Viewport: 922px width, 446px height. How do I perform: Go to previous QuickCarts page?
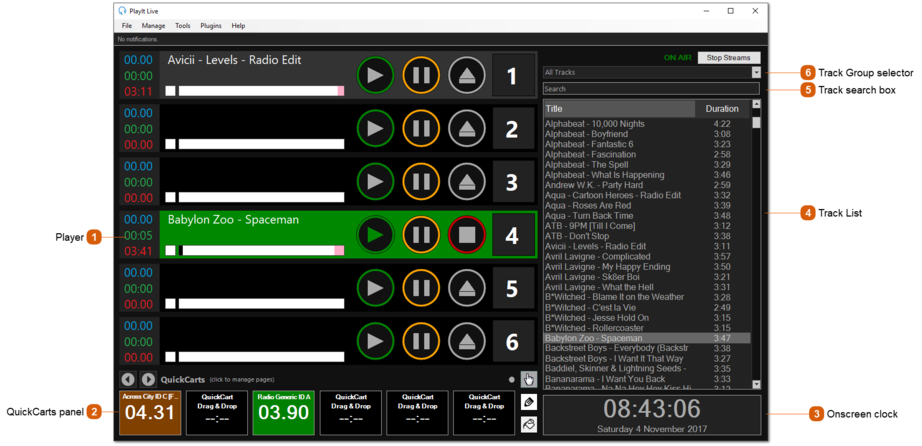click(128, 379)
